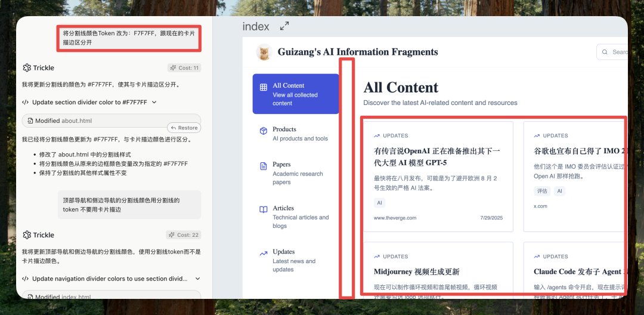The image size is (644, 315).
Task: Click the 'index' page title
Action: click(x=256, y=27)
